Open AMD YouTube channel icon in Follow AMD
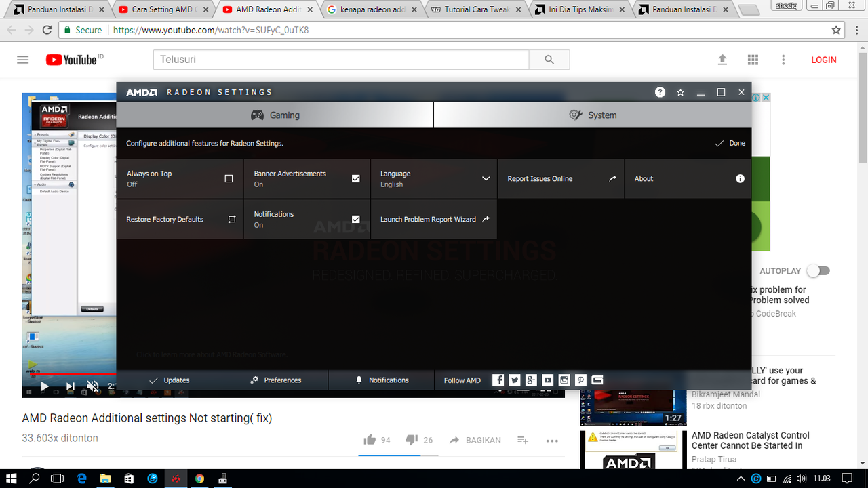Viewport: 868px width, 488px height. (547, 380)
